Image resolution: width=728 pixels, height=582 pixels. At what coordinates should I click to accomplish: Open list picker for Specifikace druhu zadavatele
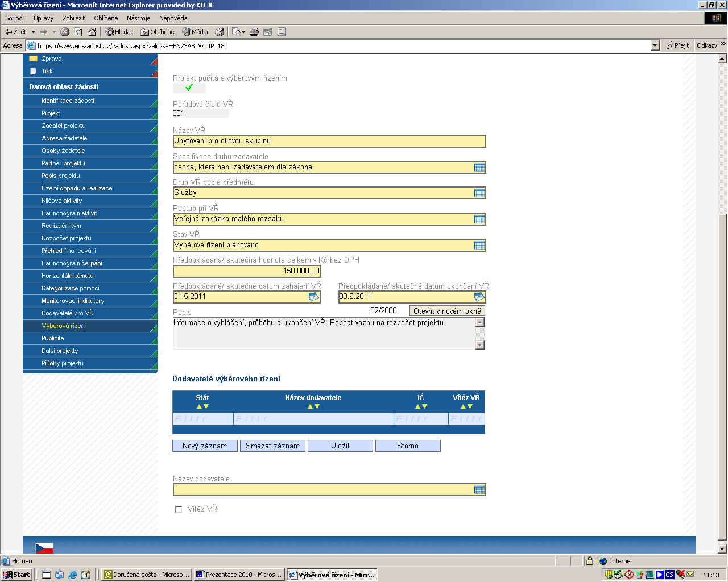tap(479, 167)
